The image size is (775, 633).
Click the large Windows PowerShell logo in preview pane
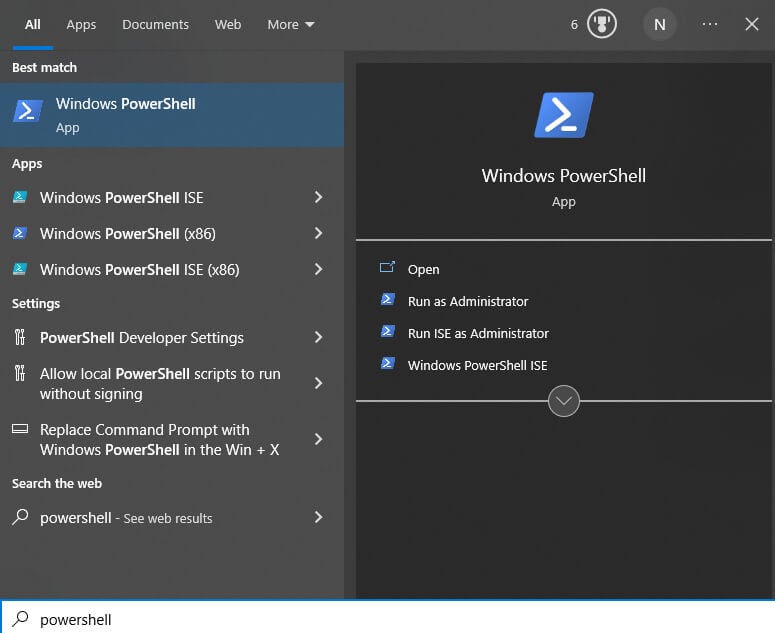click(x=564, y=115)
